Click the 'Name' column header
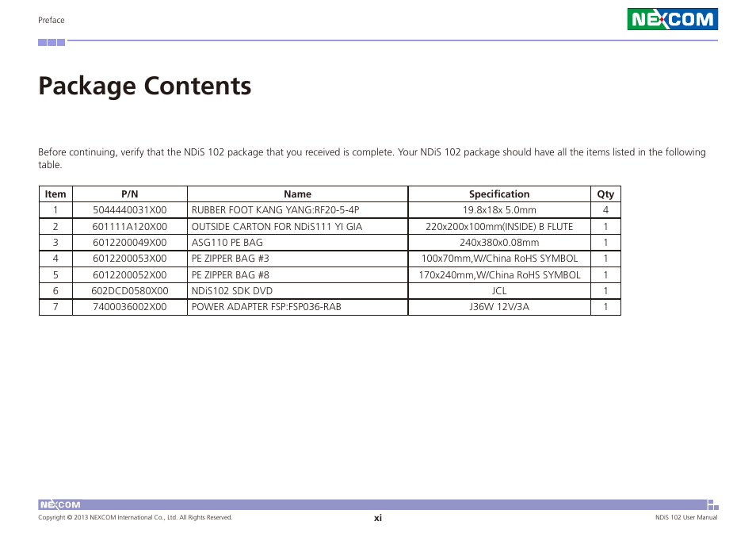This screenshot has width=756, height=533. point(297,194)
